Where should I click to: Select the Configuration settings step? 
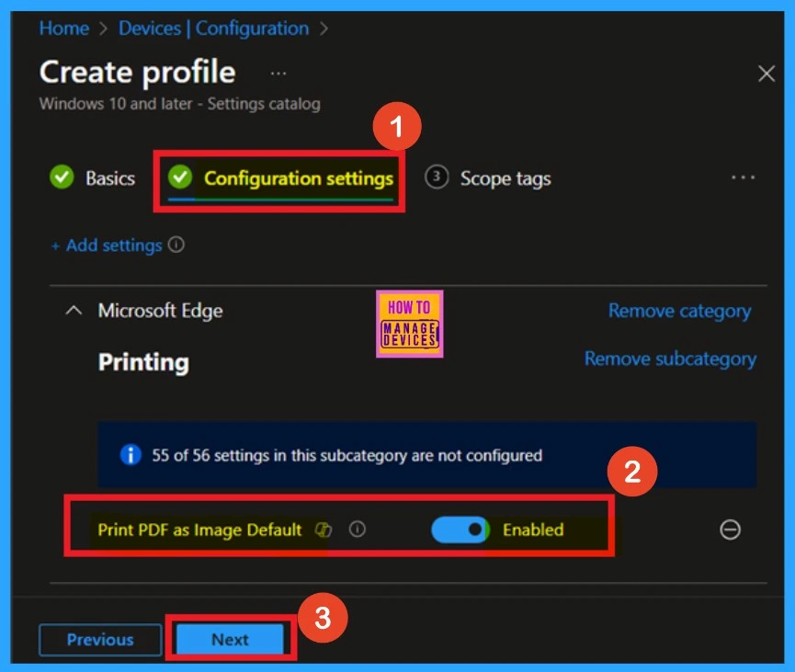[280, 178]
